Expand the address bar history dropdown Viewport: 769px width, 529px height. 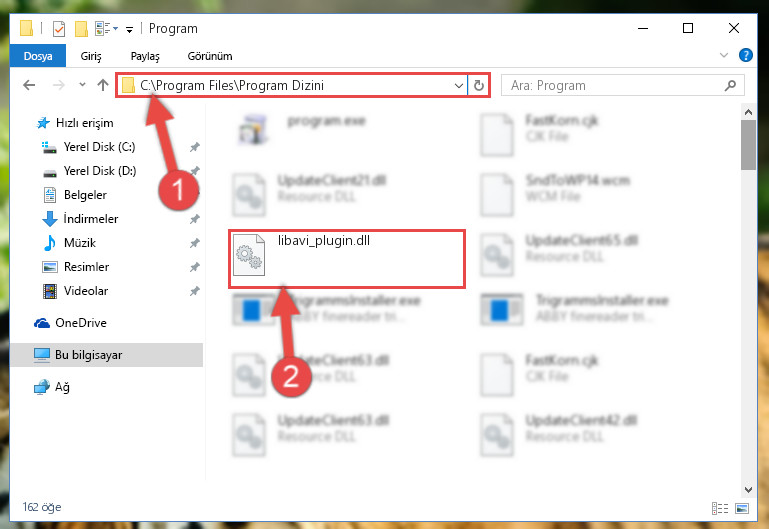(459, 86)
